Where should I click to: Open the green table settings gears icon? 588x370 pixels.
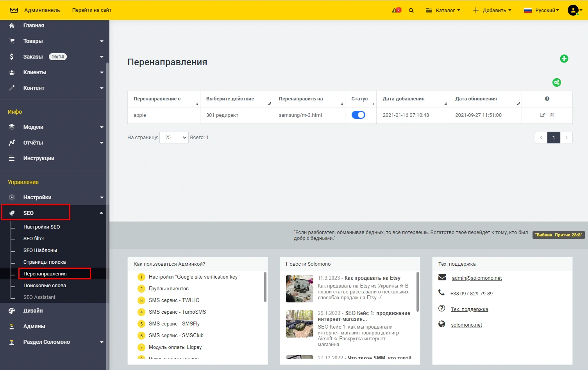point(556,82)
